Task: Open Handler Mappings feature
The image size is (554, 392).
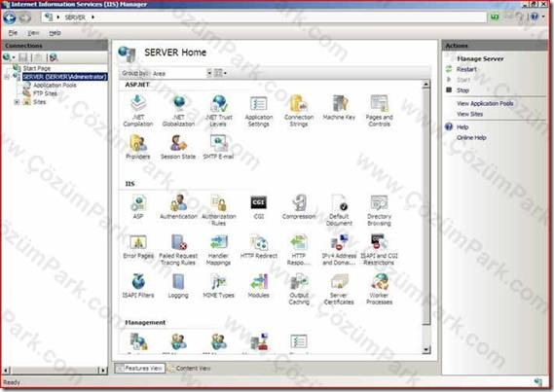Action: (219, 249)
